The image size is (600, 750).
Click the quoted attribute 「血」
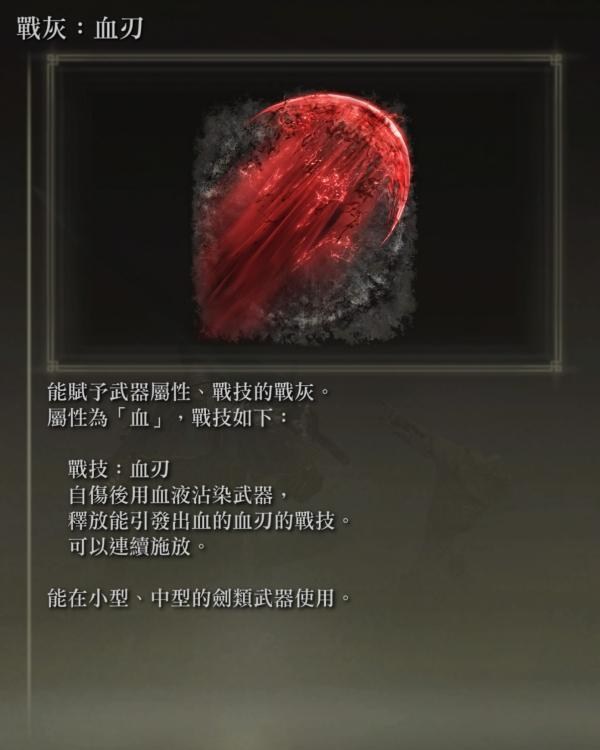click(140, 418)
